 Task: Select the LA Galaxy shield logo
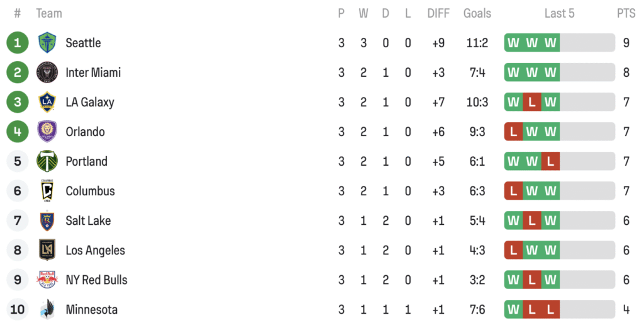tap(47, 102)
